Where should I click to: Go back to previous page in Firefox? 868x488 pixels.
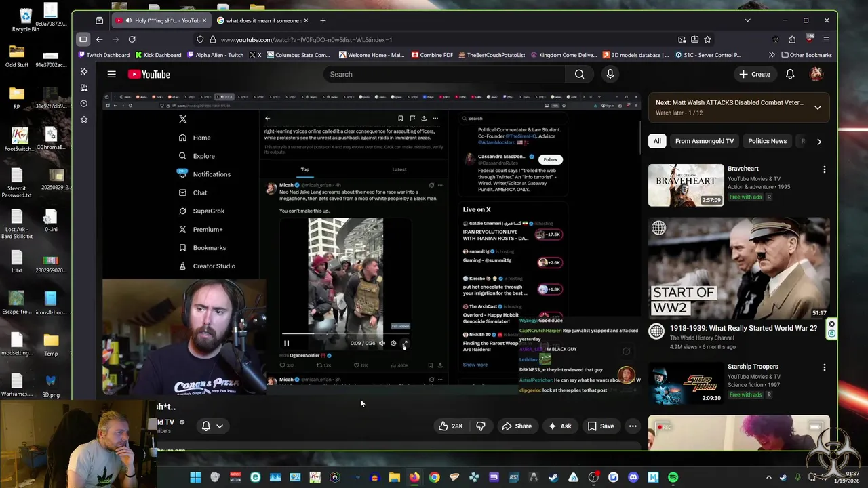[100, 39]
